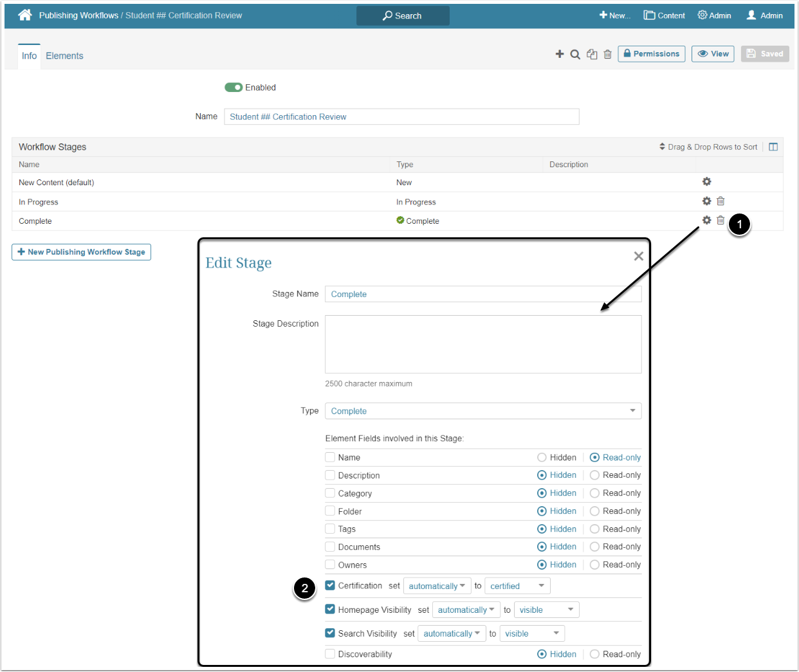Viewport: 799px width, 672px height.
Task: Click the duplicate workflow copy icon
Action: [592, 54]
